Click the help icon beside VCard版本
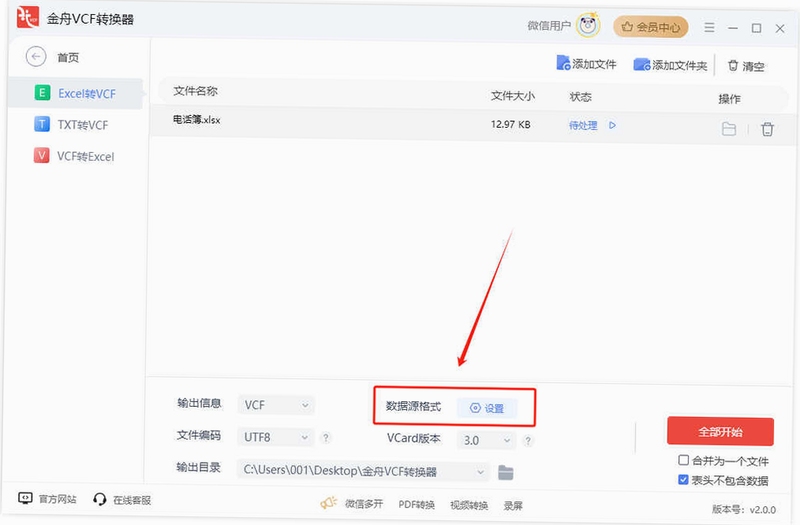Viewport: 800px width, 525px height. point(528,441)
